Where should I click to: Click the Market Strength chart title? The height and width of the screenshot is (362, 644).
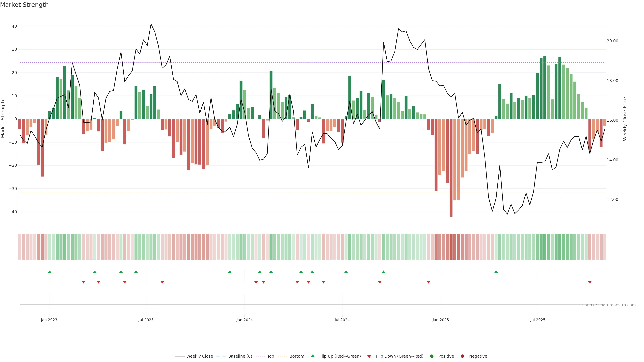click(24, 5)
